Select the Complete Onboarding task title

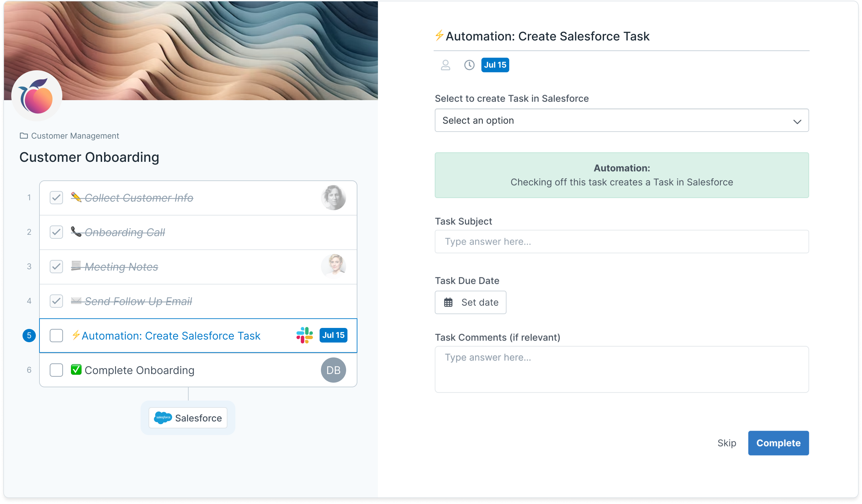pos(140,370)
